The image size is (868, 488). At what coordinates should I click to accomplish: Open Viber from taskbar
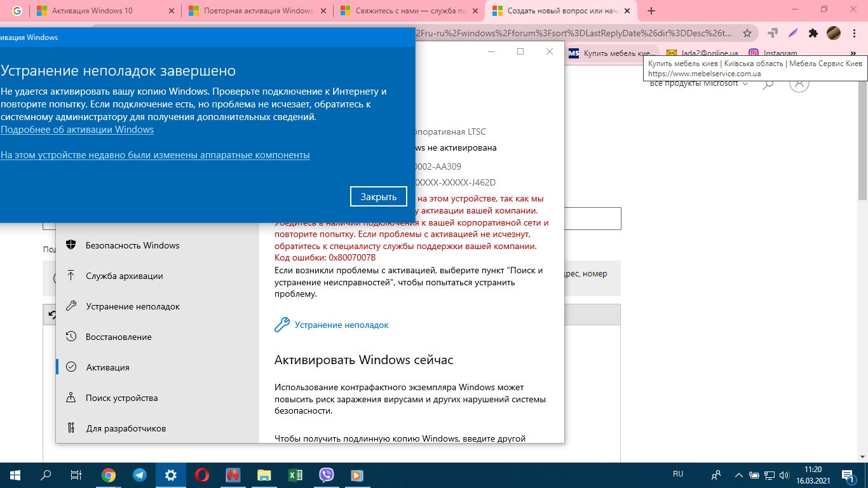[326, 475]
